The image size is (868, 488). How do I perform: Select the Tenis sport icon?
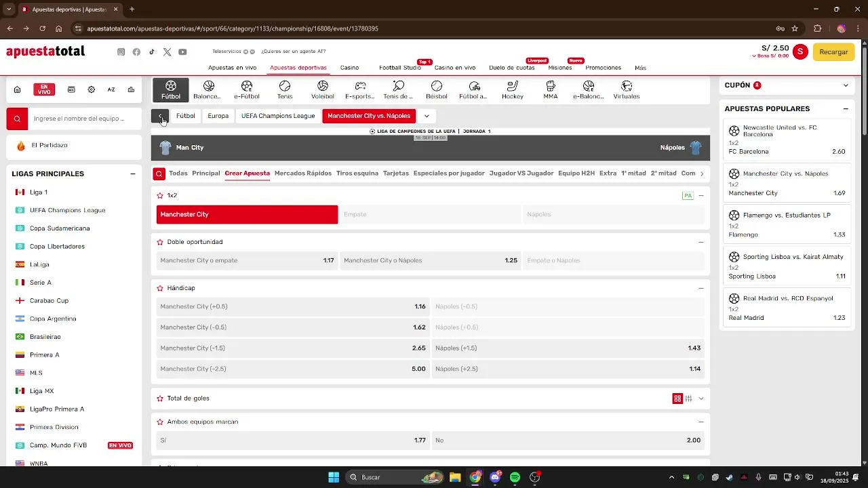click(285, 90)
